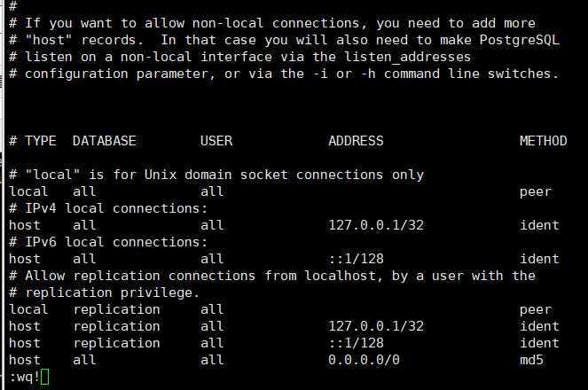
Task: Click the "IPv4 local connections" comment line
Action: click(108, 208)
